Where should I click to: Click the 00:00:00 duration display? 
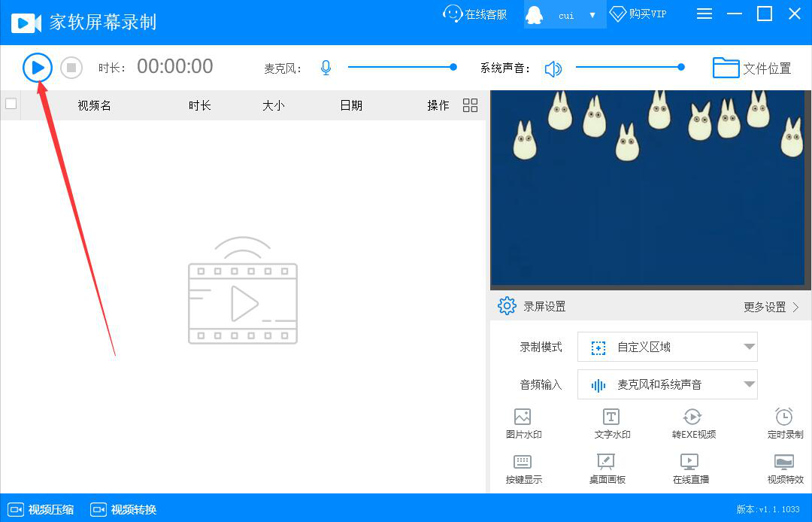(175, 67)
